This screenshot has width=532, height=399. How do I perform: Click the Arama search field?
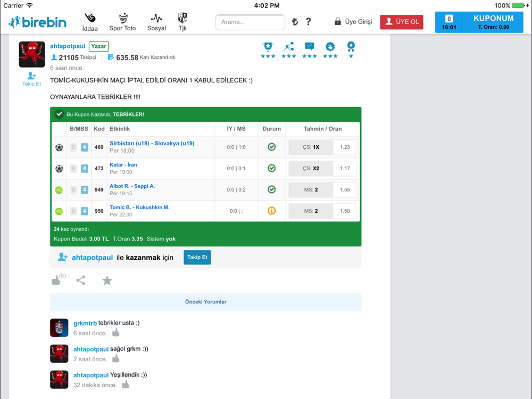(x=250, y=22)
